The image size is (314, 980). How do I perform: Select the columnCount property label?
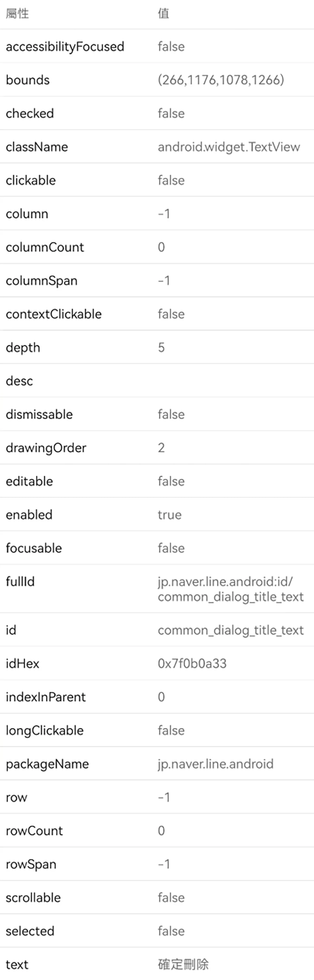click(x=45, y=247)
